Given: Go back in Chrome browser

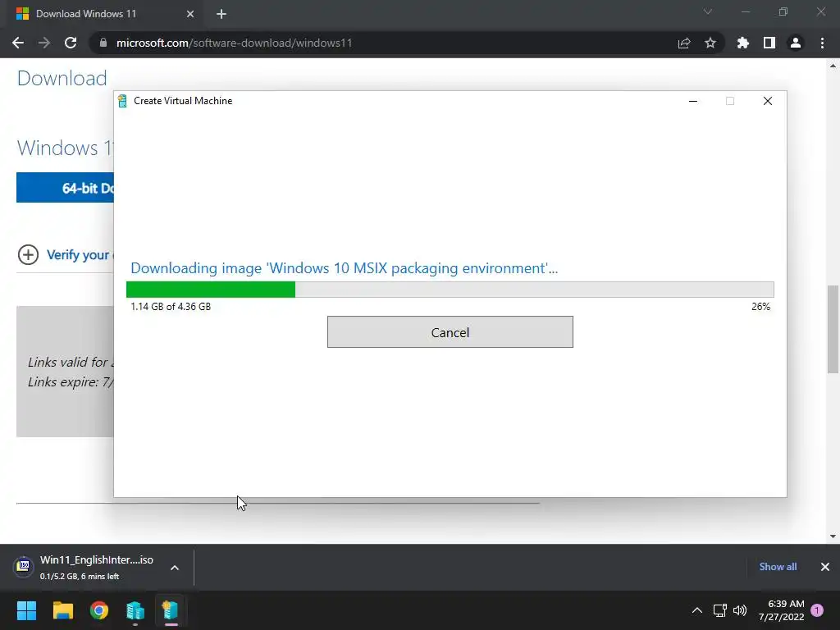Looking at the screenshot, I should tap(18, 43).
